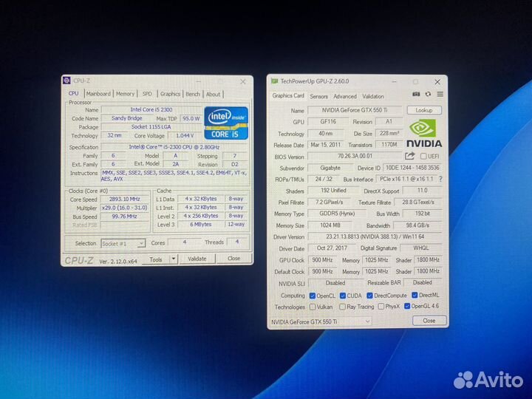532x399 pixels.
Task: Open the GPU selector dropdown GTX 550 Ti
Action: point(320,321)
